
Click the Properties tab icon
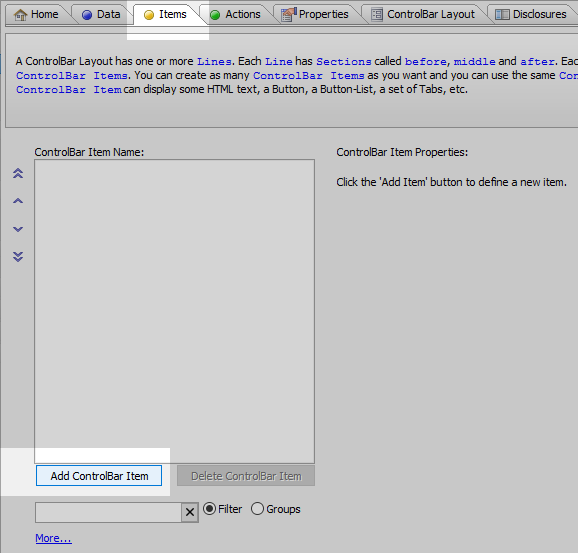click(289, 14)
